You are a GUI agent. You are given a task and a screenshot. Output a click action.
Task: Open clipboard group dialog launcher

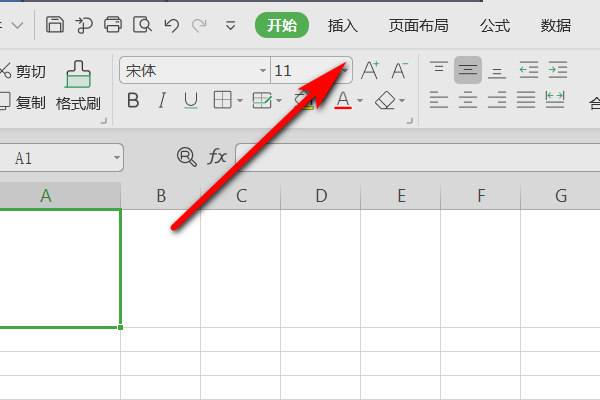tap(104, 121)
